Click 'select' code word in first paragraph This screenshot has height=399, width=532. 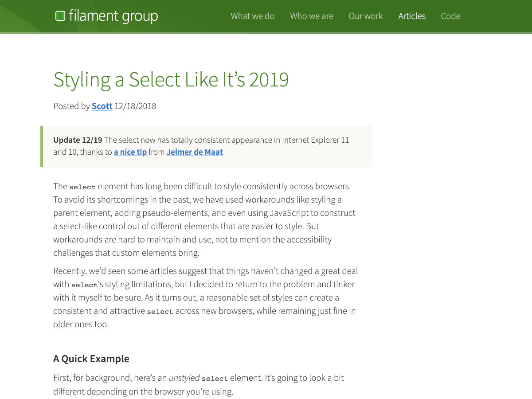click(x=82, y=187)
